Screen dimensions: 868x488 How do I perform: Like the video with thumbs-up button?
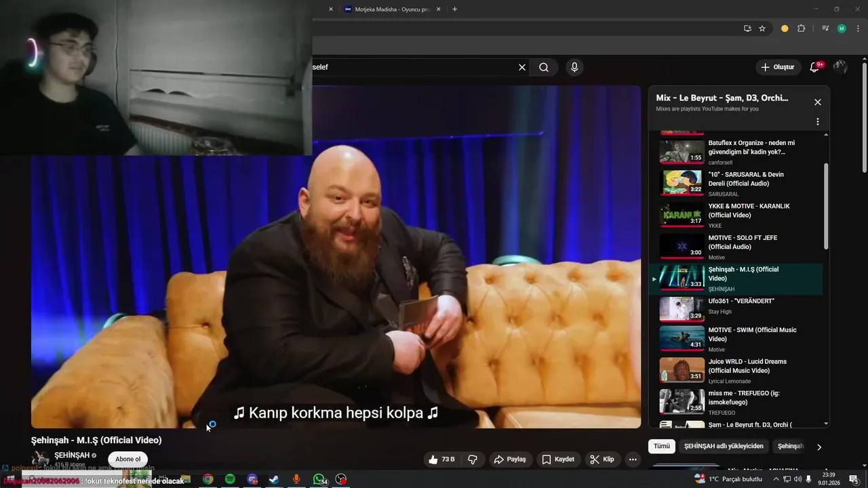coord(441,460)
